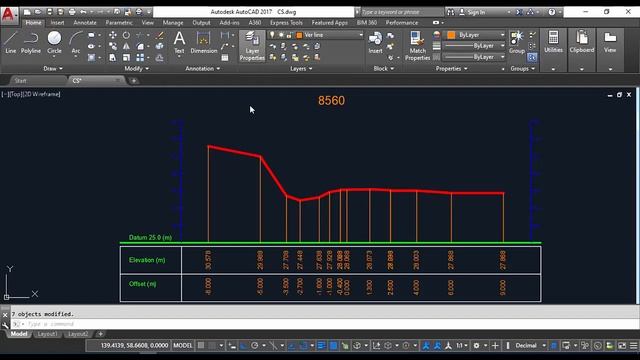640x360 pixels.
Task: Click the Table icon in Annotation panel
Action: 225,58
